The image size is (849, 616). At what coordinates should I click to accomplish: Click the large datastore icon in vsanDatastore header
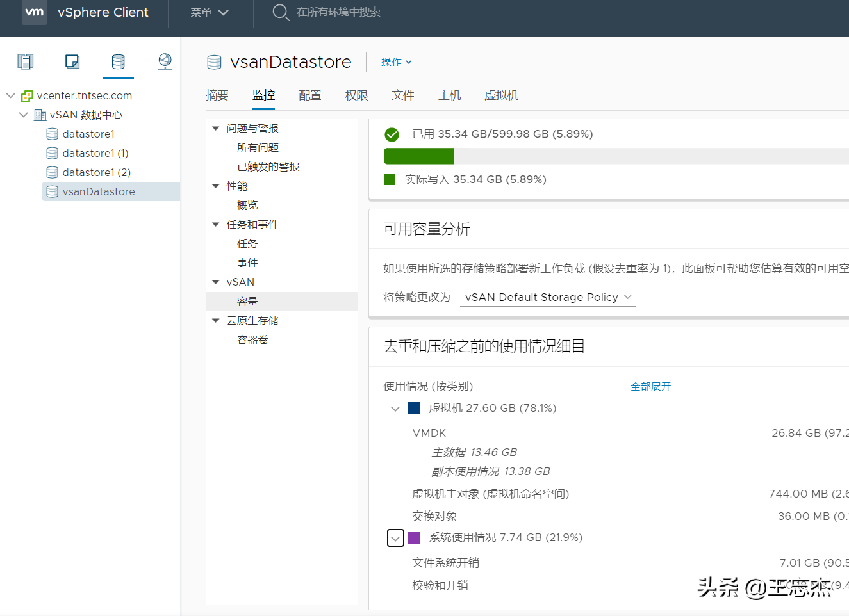pyautogui.click(x=215, y=62)
